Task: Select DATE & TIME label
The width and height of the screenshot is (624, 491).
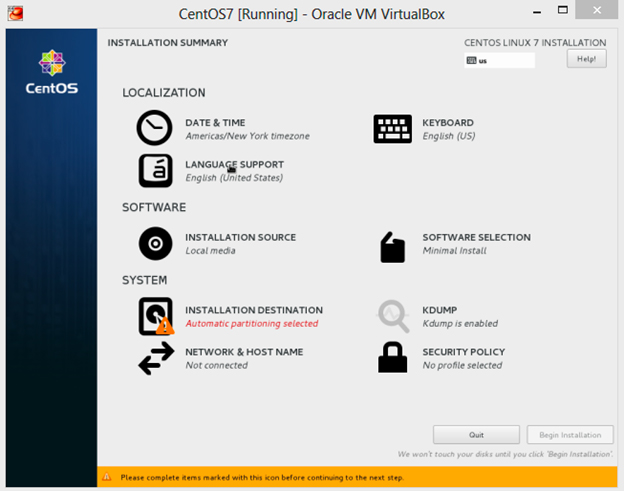Action: (x=215, y=123)
